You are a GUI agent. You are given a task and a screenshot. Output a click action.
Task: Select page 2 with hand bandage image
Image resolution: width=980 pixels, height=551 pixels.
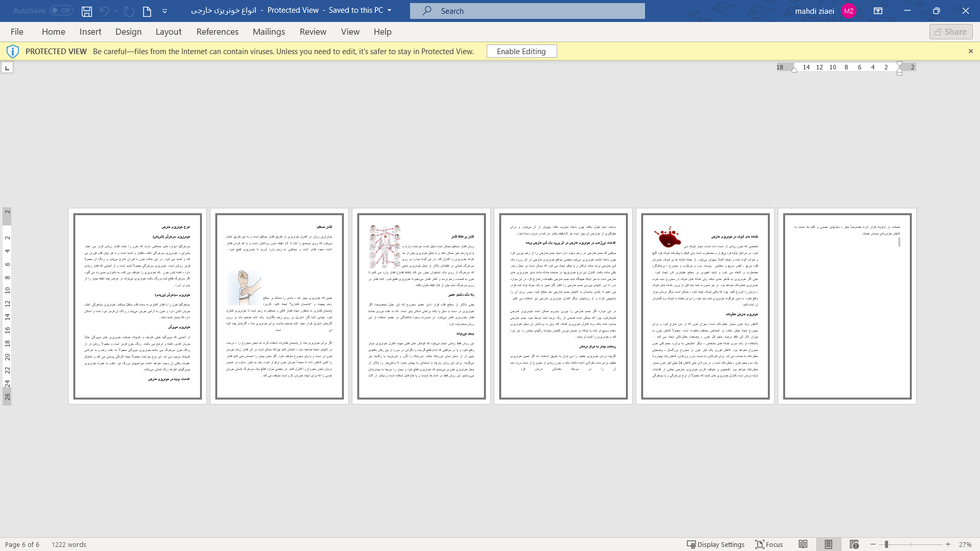pyautogui.click(x=279, y=306)
